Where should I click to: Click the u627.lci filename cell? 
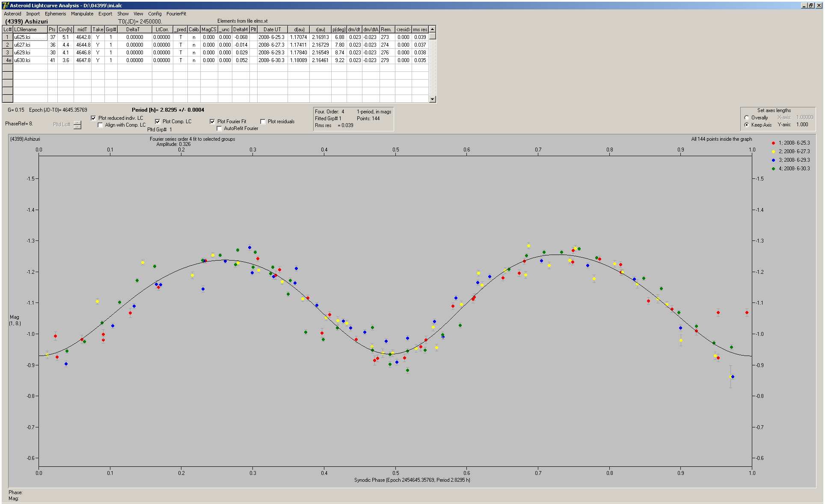coord(30,45)
